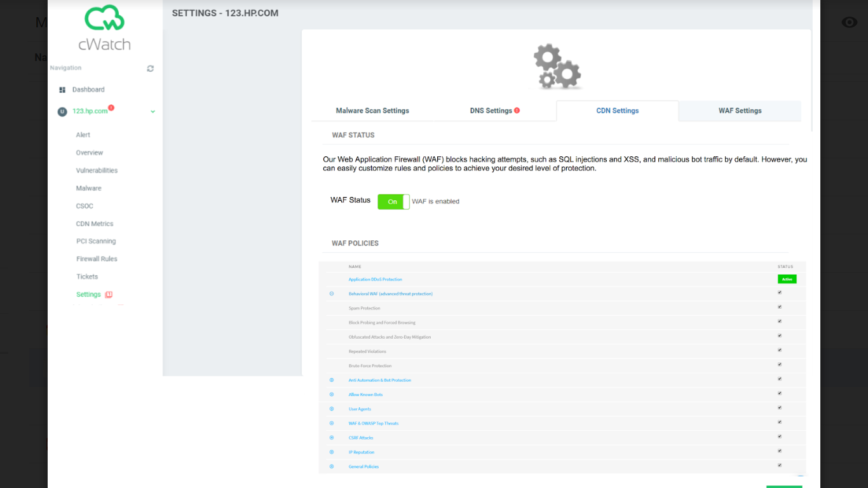This screenshot has width=868, height=488.
Task: Toggle the WAF & OWASP Top Threats checkbox
Action: [x=780, y=422]
